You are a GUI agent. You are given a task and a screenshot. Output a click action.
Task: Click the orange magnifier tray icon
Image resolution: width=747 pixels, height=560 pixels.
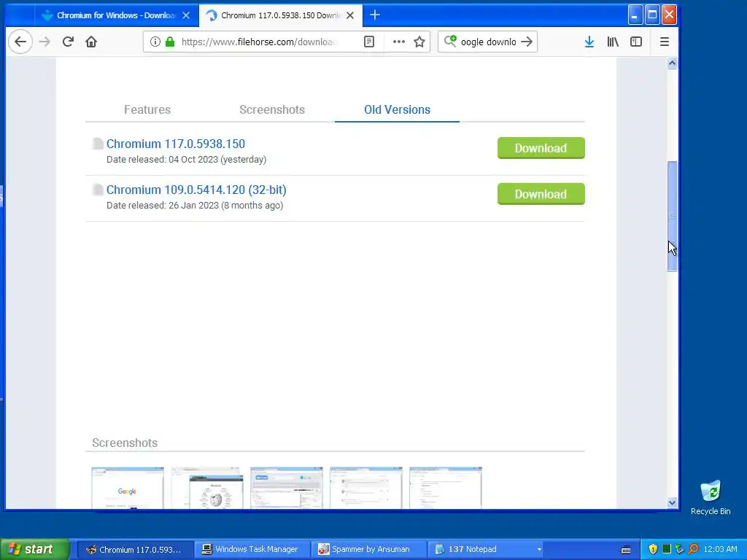693,549
